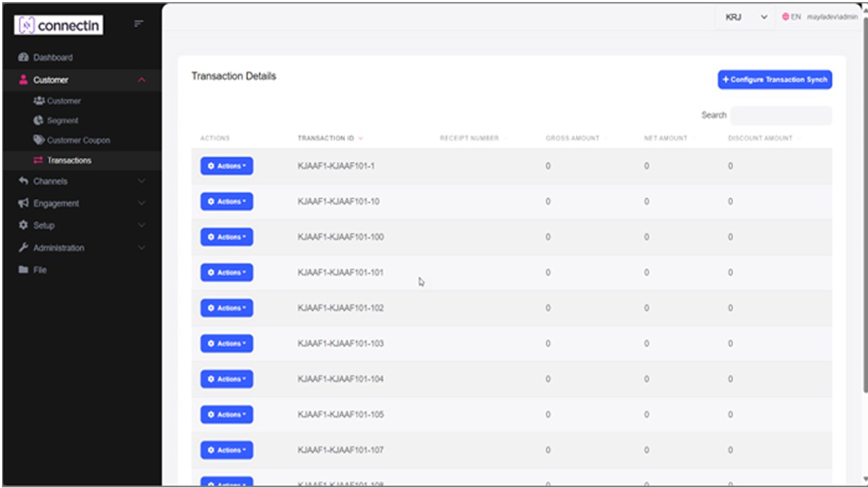Viewport: 868px width, 488px height.
Task: Collapse the sidebar menu toggle icon
Action: (x=138, y=24)
